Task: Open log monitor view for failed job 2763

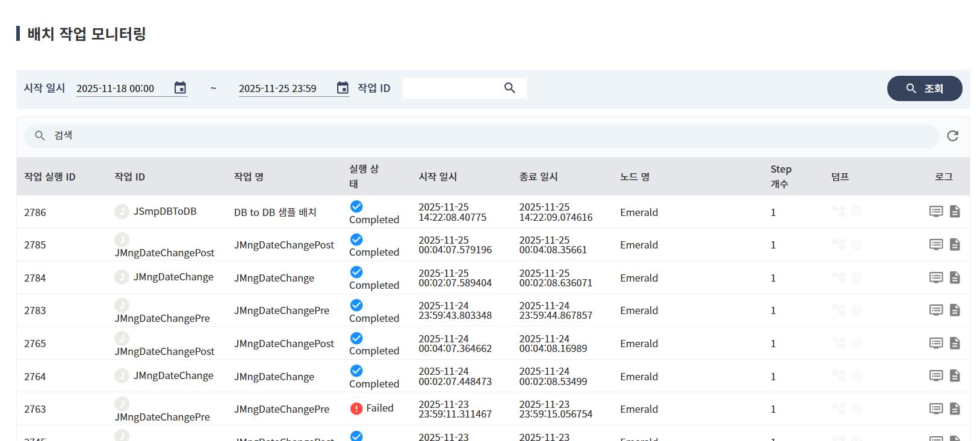Action: (x=935, y=409)
